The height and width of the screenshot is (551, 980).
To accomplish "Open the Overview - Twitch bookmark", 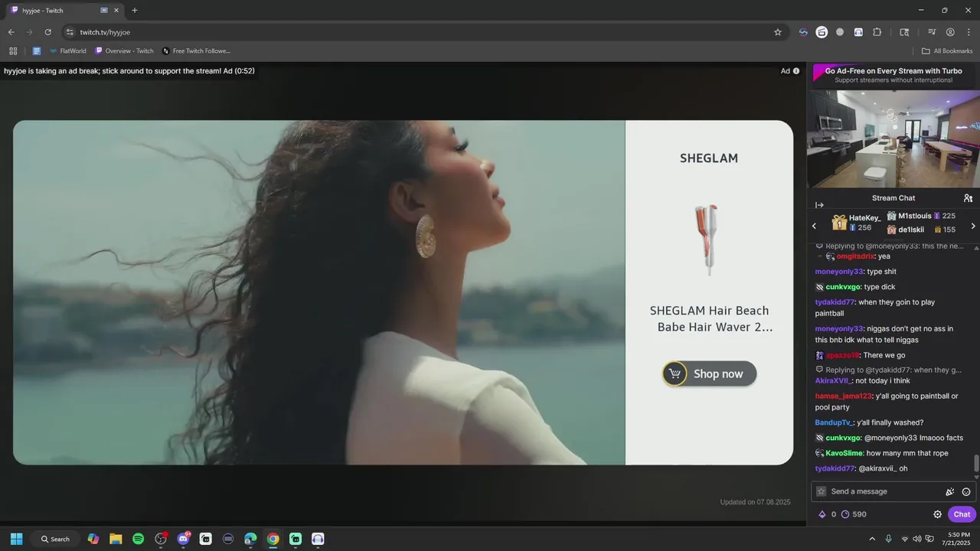I will pos(124,51).
